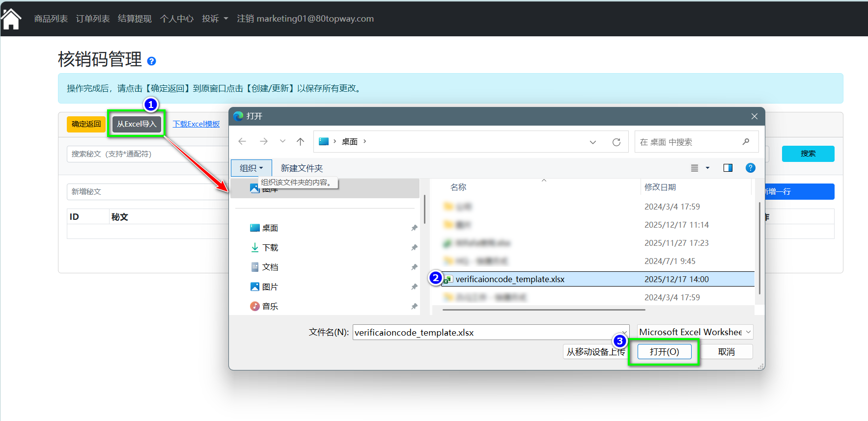Click the help icon beside 核销码管理
This screenshot has width=868, height=421.
coord(151,61)
